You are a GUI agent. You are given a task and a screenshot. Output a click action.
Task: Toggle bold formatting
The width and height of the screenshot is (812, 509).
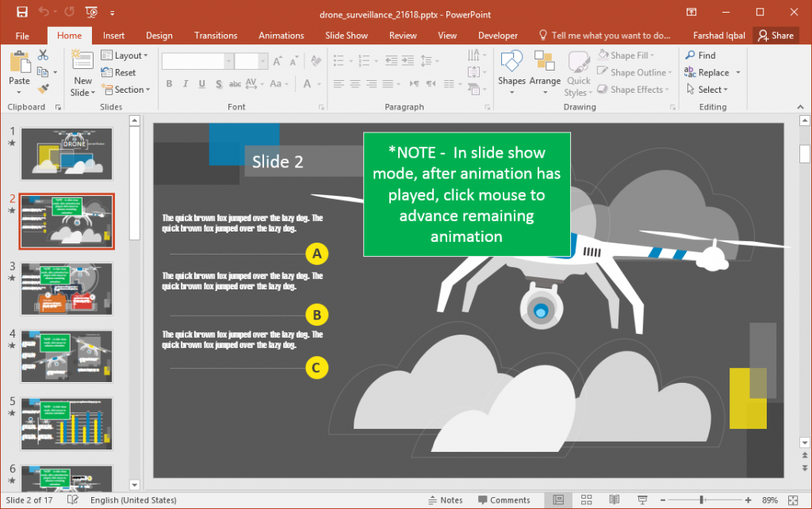click(169, 83)
